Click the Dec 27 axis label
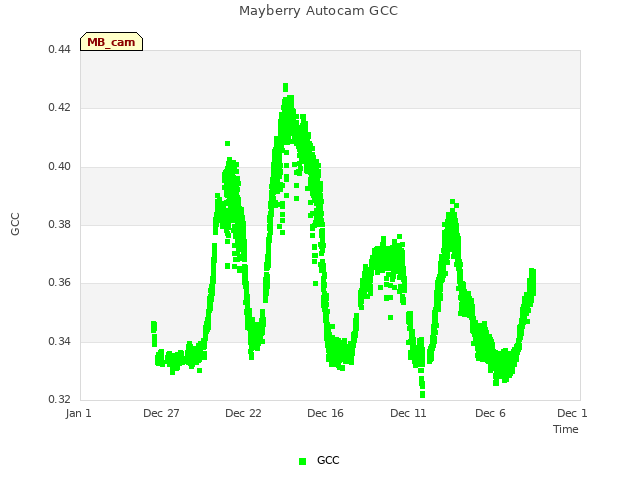 (x=161, y=413)
